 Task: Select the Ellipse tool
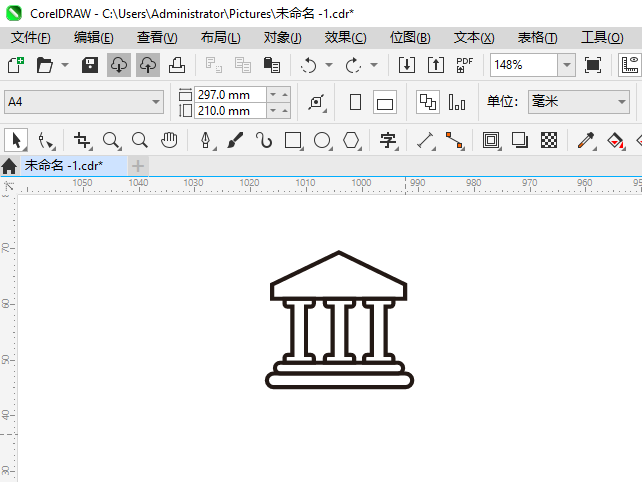tap(322, 140)
